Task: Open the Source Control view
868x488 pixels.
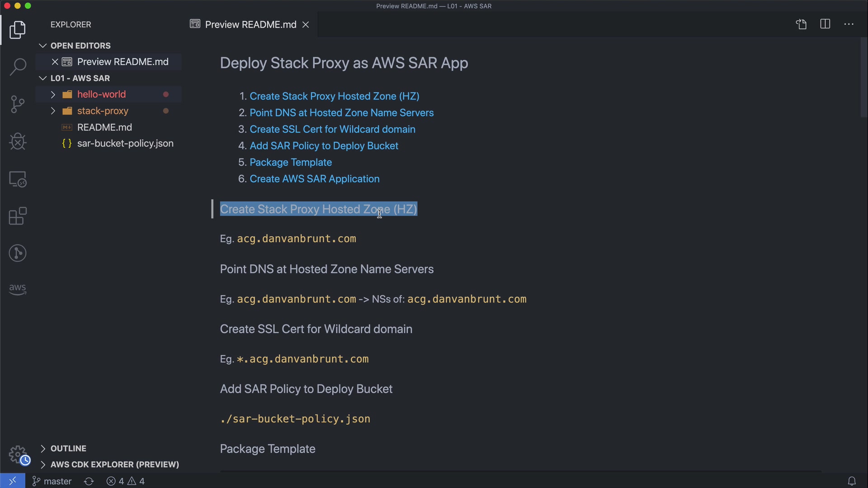Action: [18, 104]
